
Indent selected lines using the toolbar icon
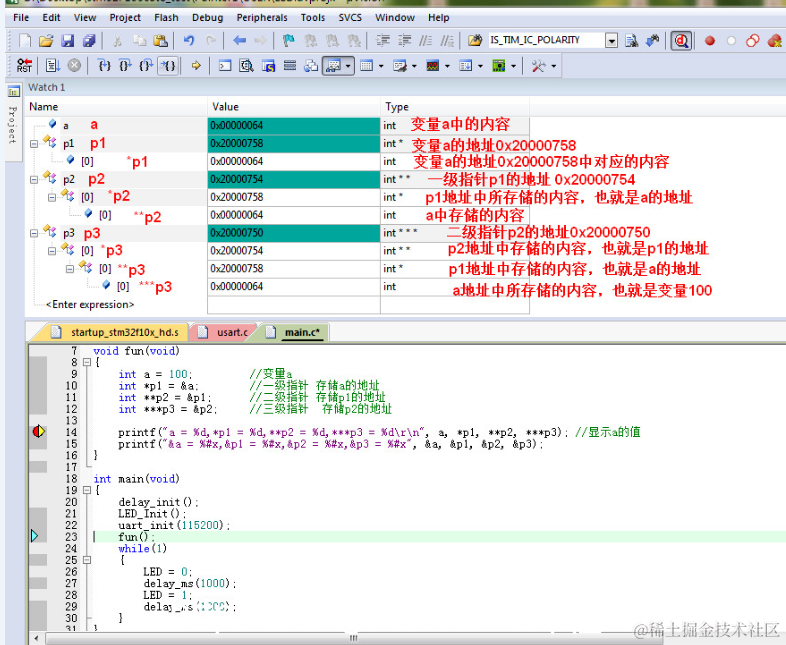[383, 41]
